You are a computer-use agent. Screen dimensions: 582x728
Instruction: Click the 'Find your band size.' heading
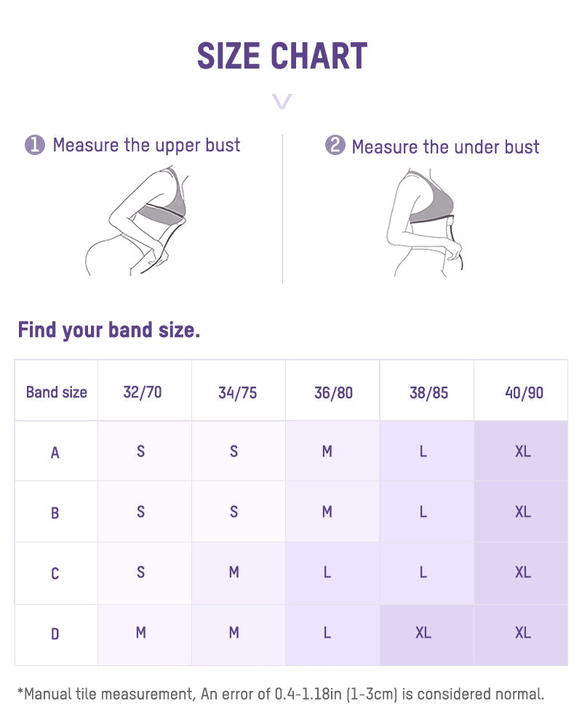[109, 331]
